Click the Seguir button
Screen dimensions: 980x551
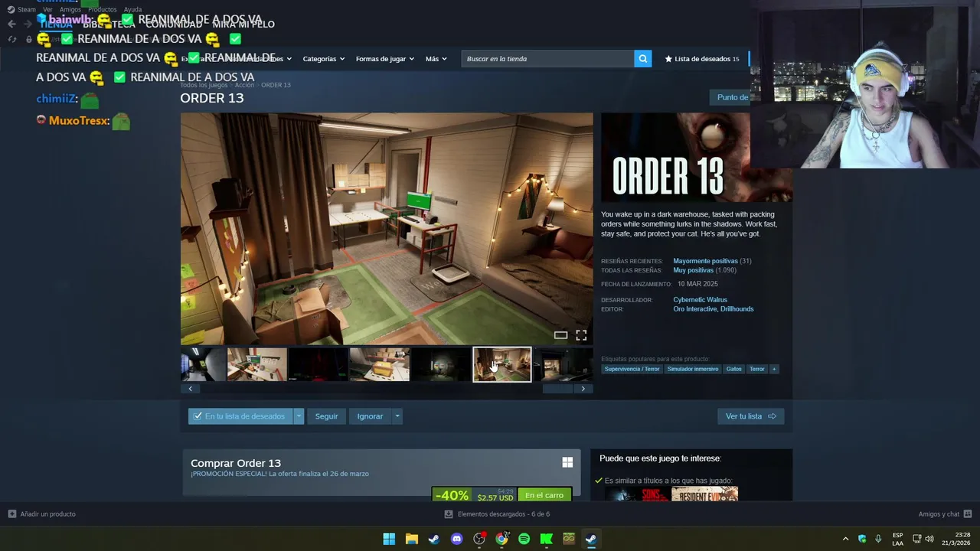[326, 416]
